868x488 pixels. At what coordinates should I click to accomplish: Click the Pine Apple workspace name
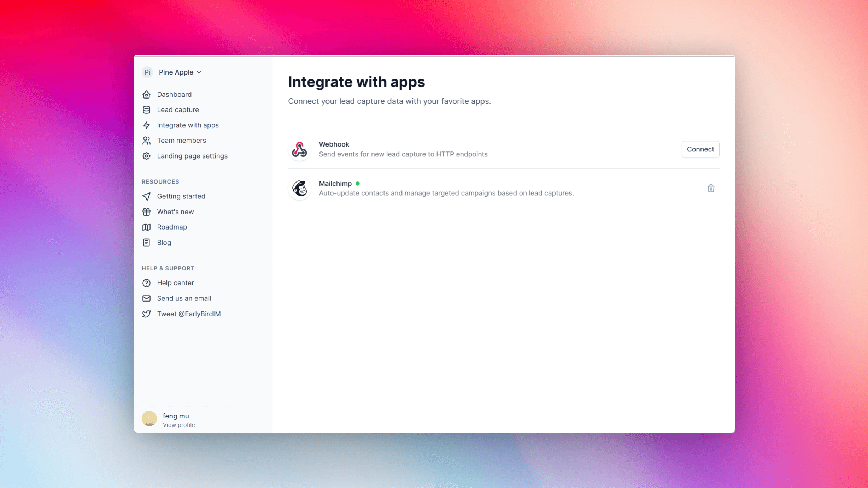176,72
